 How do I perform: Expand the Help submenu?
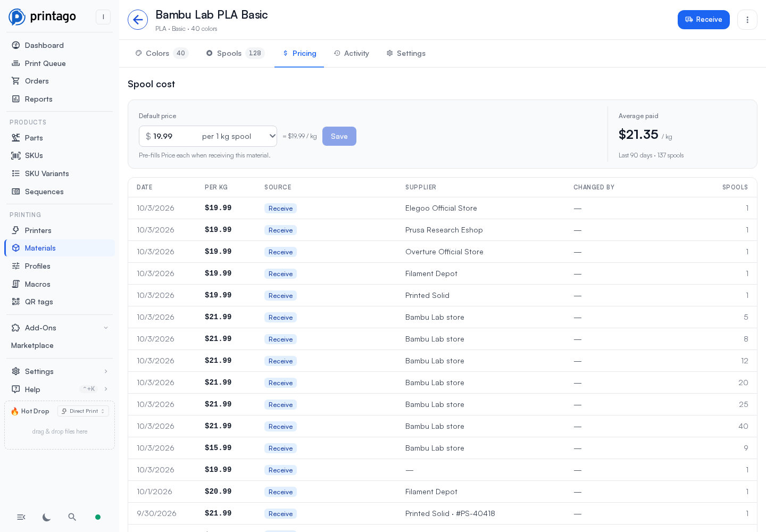pos(60,389)
